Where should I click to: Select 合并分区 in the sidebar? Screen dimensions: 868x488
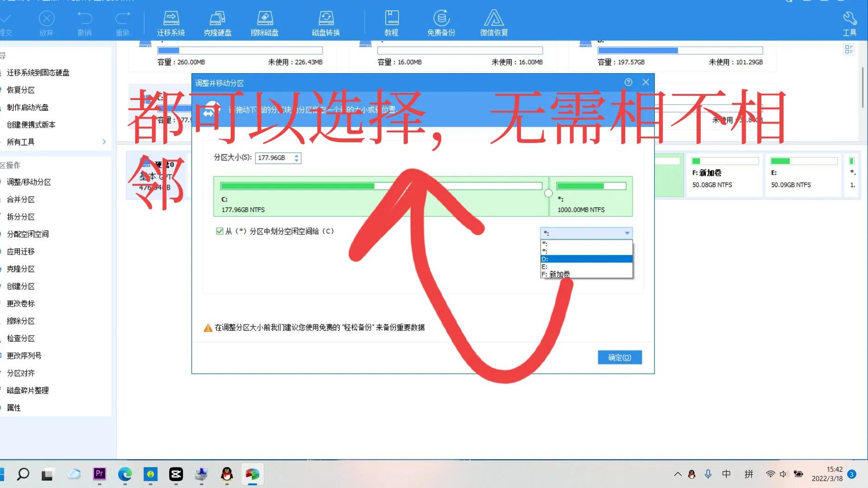click(x=20, y=199)
